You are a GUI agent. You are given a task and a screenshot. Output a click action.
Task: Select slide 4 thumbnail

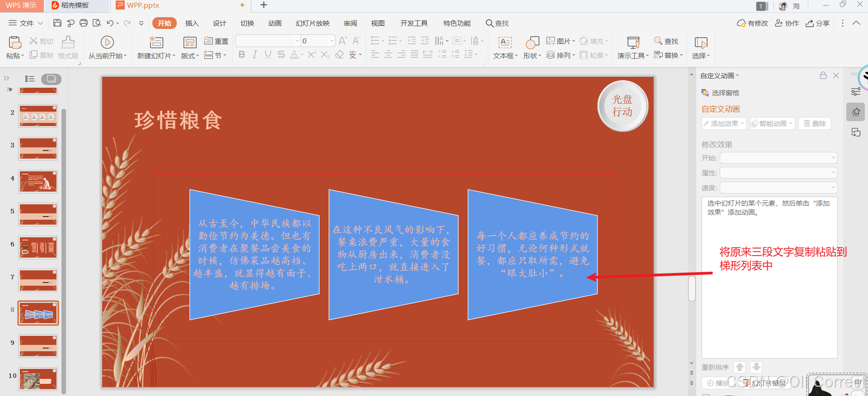(x=38, y=181)
